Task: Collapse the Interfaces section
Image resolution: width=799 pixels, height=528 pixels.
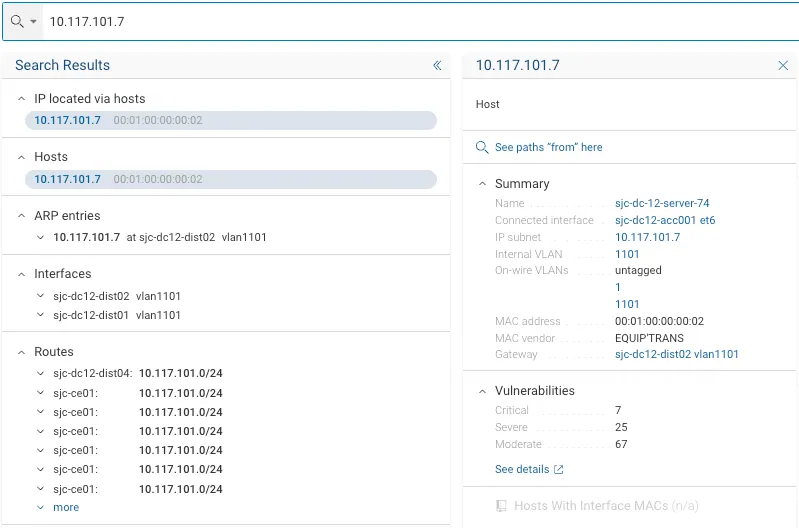Action: [x=21, y=274]
